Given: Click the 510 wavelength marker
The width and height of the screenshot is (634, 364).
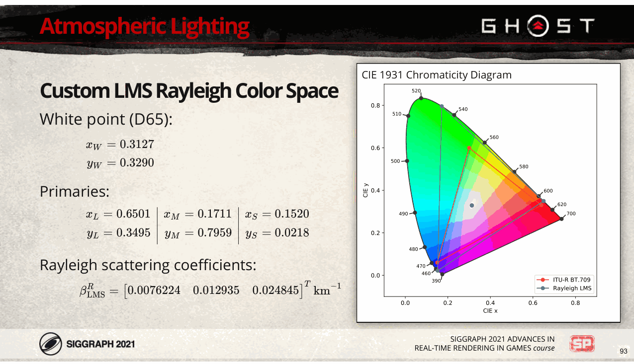Looking at the screenshot, I should click(408, 116).
